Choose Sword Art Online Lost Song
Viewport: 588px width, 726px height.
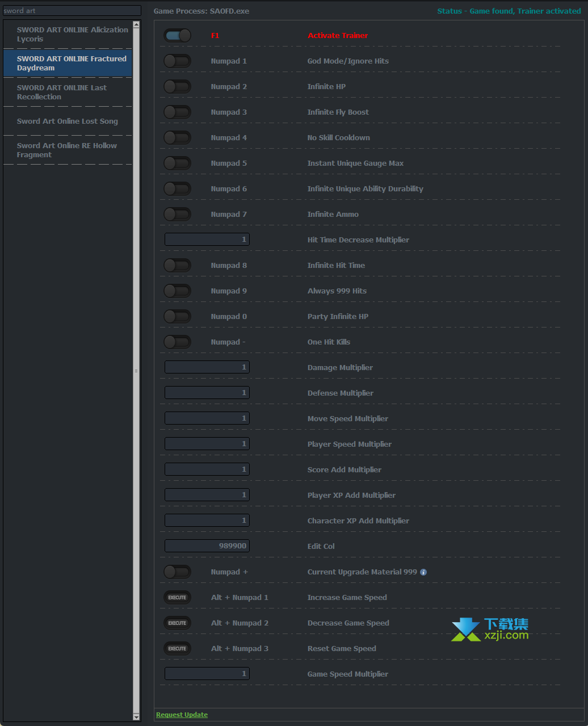pyautogui.click(x=68, y=121)
